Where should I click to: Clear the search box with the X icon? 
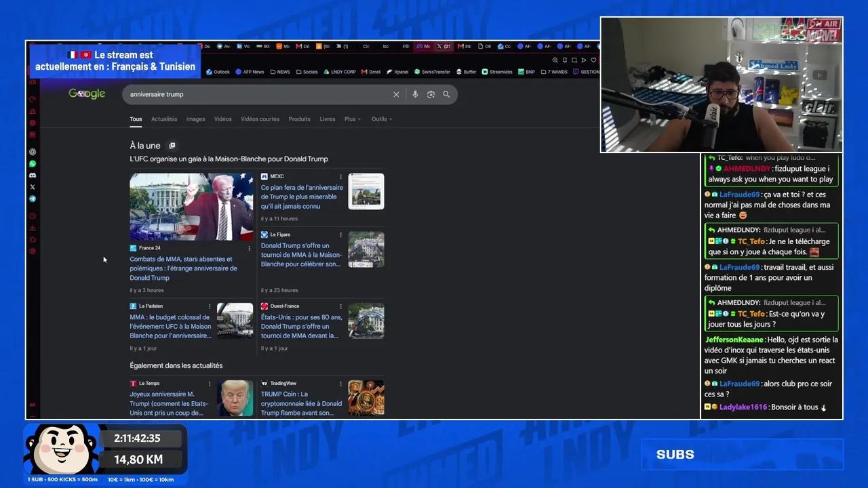pos(396,94)
